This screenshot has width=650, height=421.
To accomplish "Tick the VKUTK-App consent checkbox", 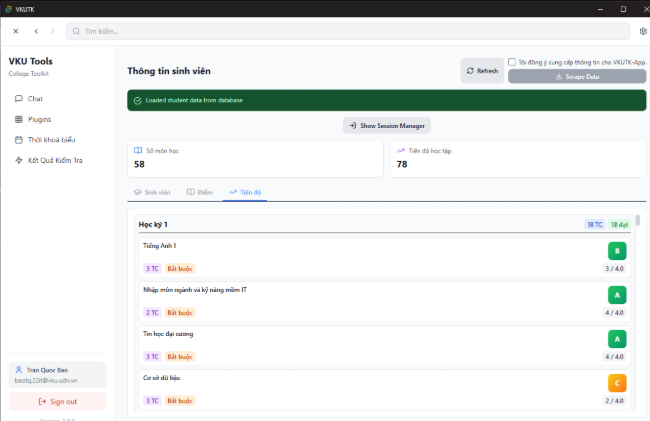I will point(512,62).
